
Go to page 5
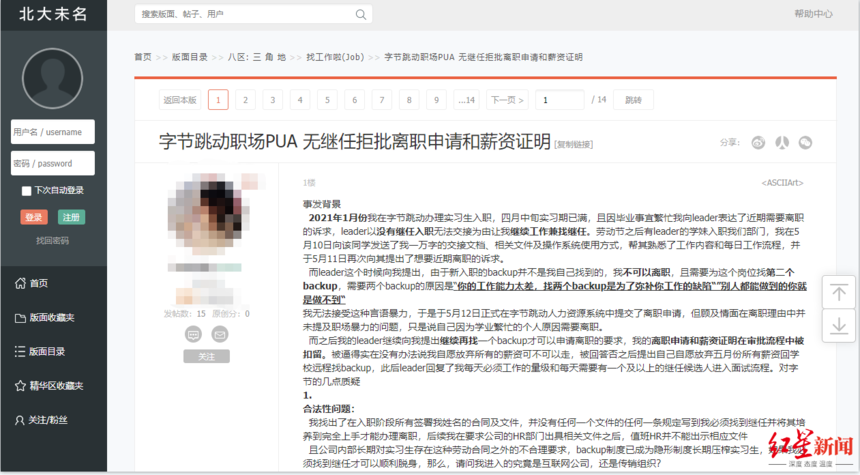tap(327, 100)
